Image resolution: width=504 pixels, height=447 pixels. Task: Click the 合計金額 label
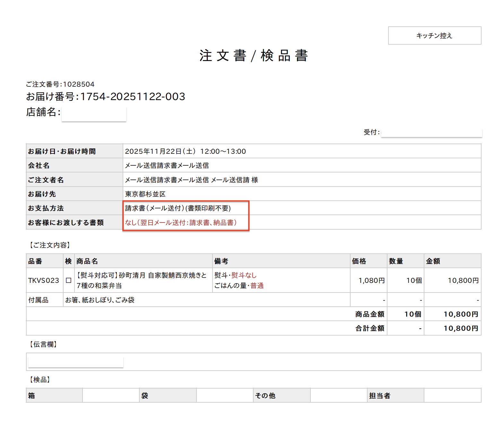(370, 328)
